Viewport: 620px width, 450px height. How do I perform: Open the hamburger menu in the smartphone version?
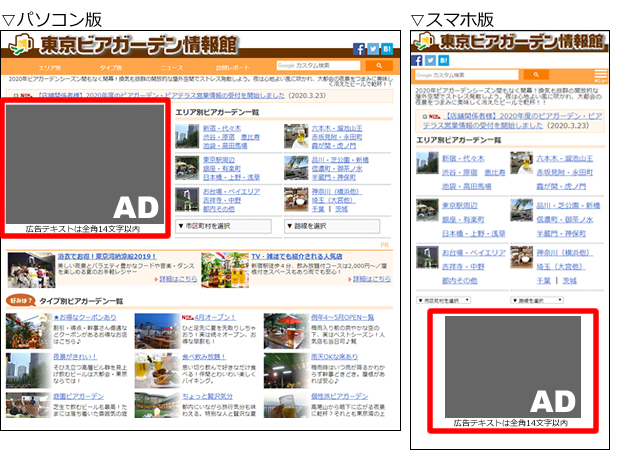point(600,75)
